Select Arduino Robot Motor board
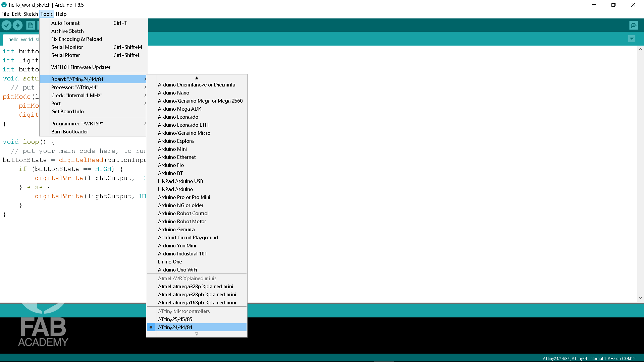 click(197, 222)
